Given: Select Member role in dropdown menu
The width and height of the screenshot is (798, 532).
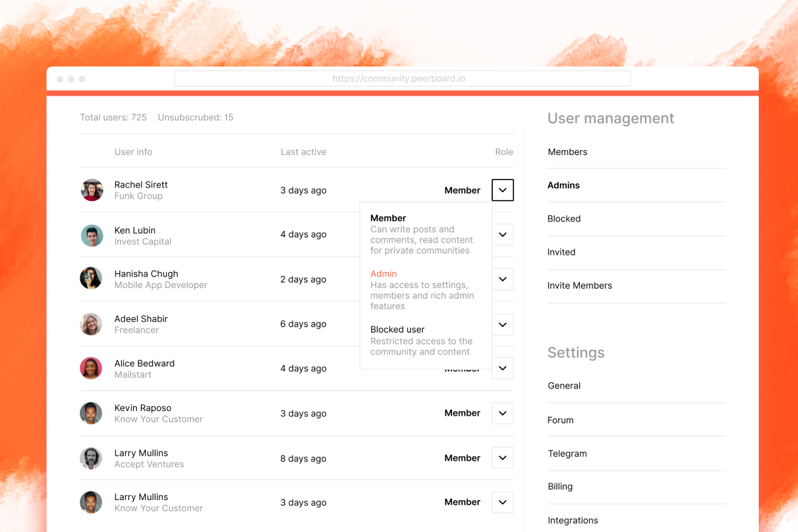Looking at the screenshot, I should click(x=388, y=218).
